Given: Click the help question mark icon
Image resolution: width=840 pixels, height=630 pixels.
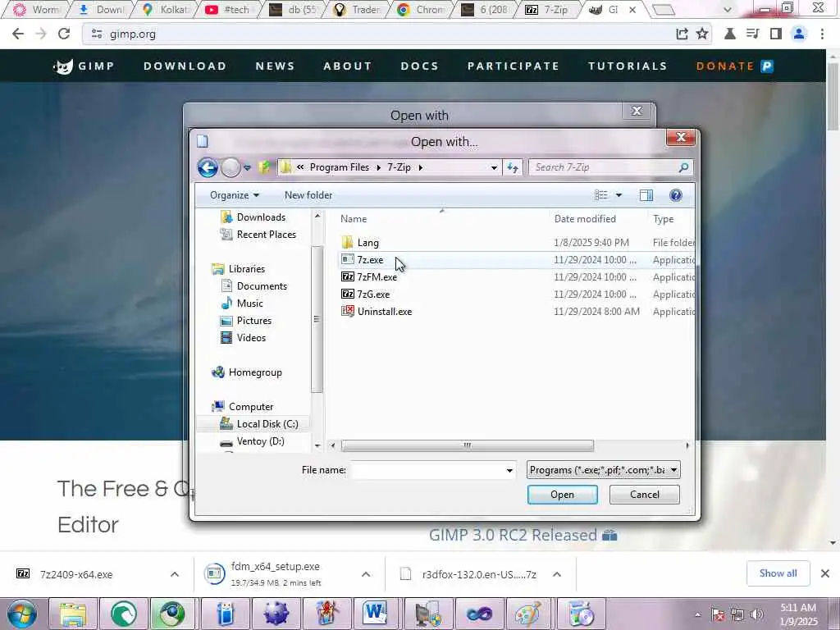Looking at the screenshot, I should coord(676,195).
